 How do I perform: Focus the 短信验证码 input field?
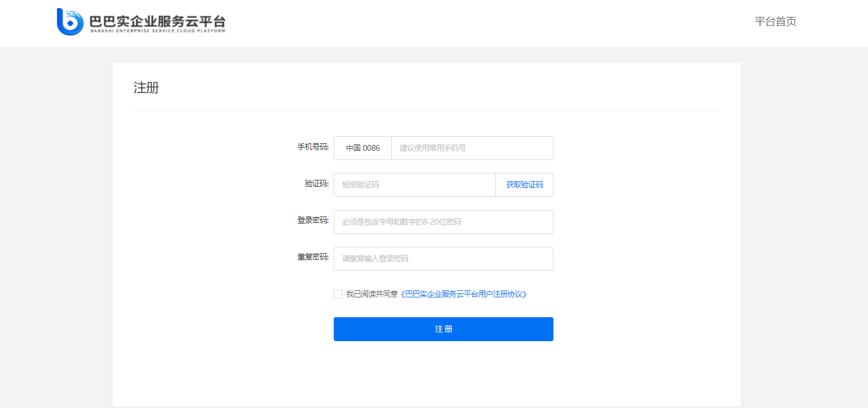pos(415,185)
